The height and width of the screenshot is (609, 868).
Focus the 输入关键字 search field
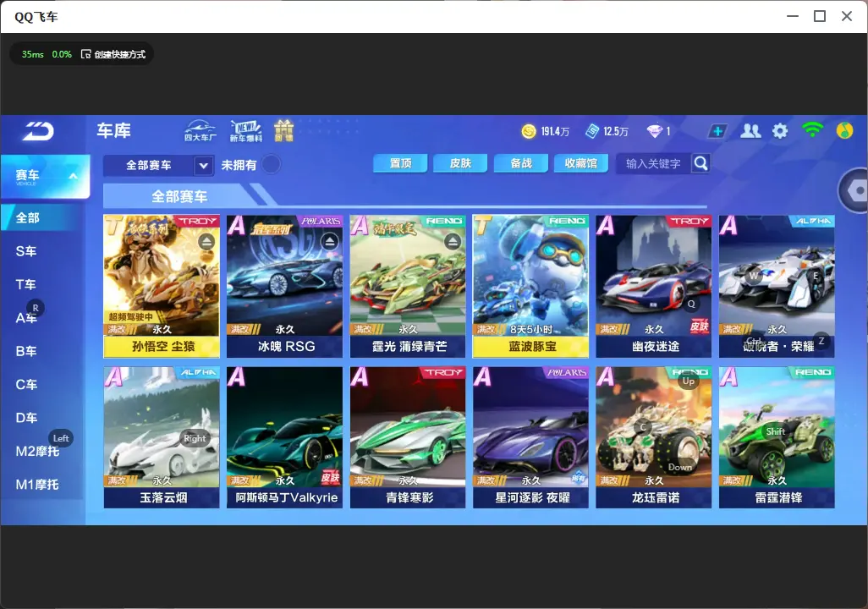[x=652, y=164]
